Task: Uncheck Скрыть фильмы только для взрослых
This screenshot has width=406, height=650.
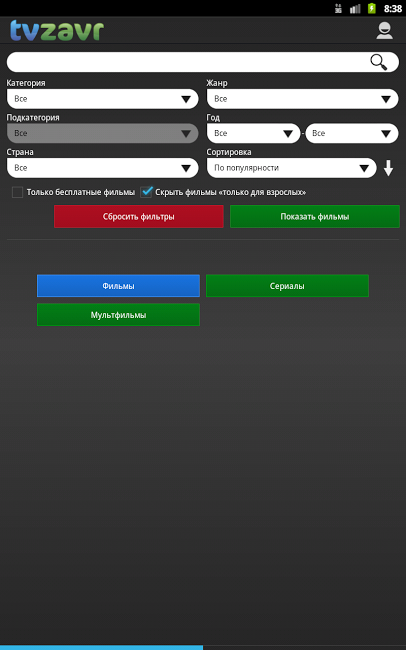Action: click(146, 192)
